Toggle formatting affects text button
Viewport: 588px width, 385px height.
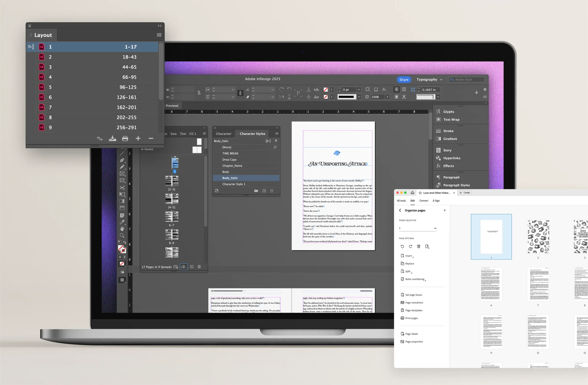pos(124,257)
